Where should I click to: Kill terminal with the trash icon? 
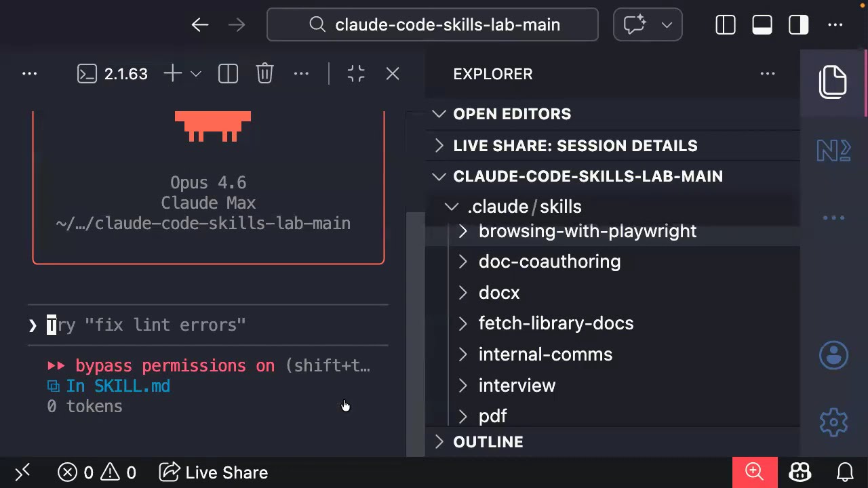pos(264,74)
